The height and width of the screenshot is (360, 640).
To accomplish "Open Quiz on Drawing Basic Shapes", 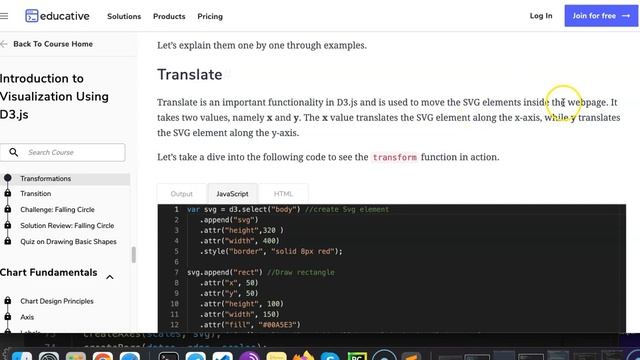I will pyautogui.click(x=68, y=242).
